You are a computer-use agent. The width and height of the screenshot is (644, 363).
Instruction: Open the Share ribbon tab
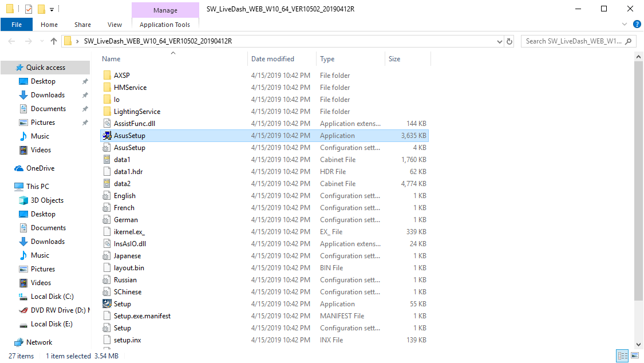(82, 25)
